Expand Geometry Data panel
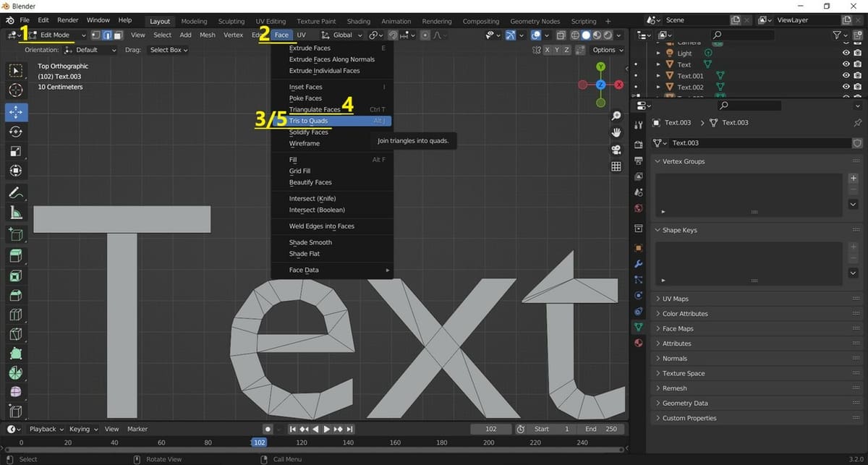 coord(759,403)
